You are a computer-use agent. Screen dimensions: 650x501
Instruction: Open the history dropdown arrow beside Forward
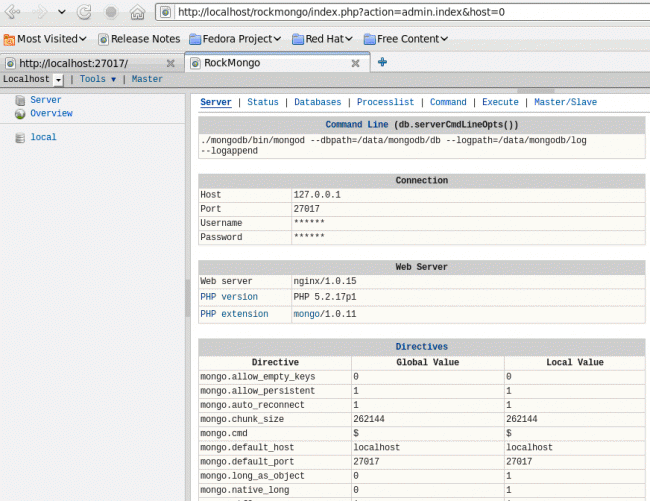[62, 12]
